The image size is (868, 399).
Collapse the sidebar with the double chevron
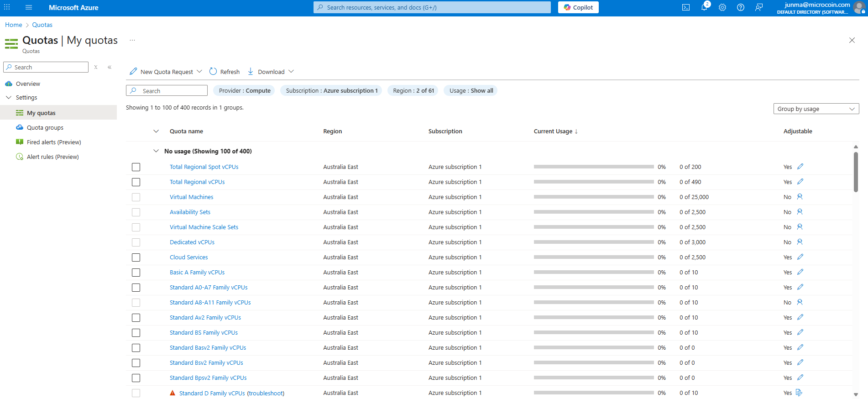[110, 67]
